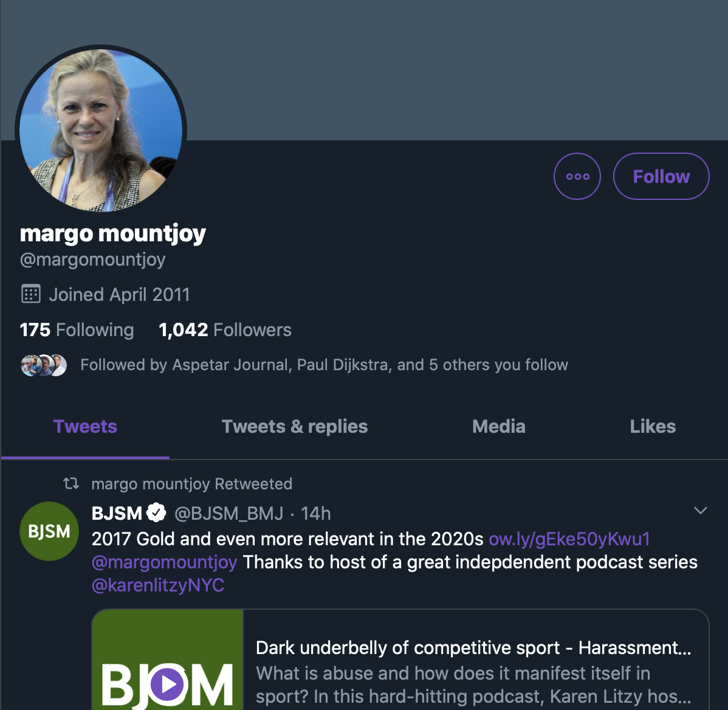Open the Dark underbelly of competitive sport card
The image size is (728, 710).
[473, 660]
